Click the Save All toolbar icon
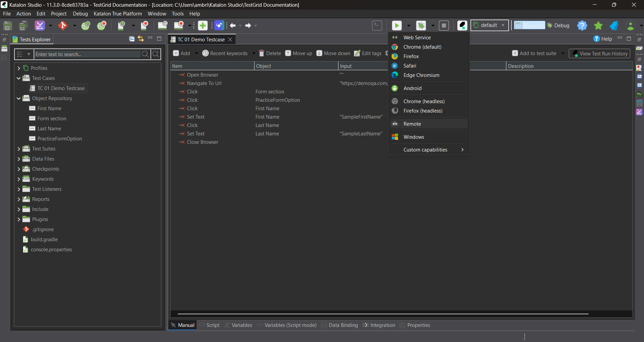The height and width of the screenshot is (342, 644). click(23, 26)
